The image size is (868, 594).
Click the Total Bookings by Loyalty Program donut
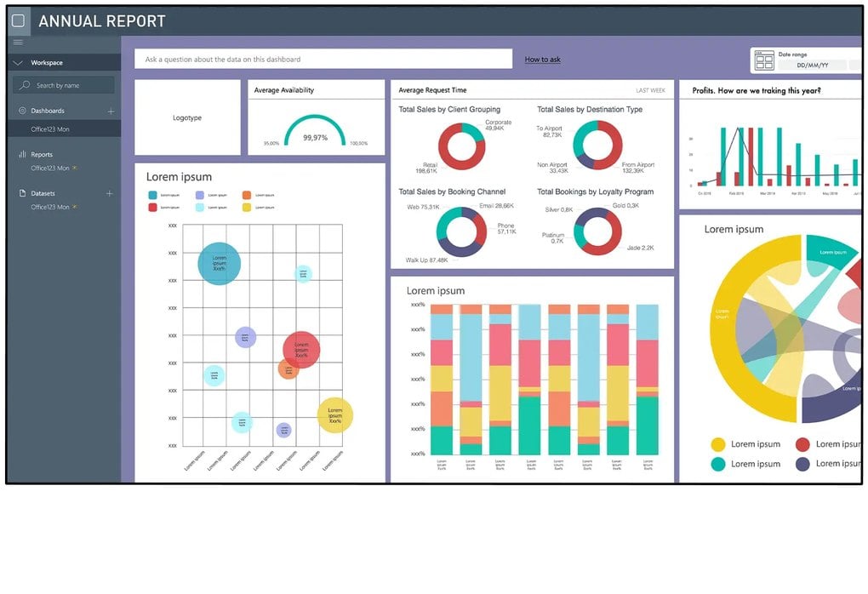pos(597,231)
